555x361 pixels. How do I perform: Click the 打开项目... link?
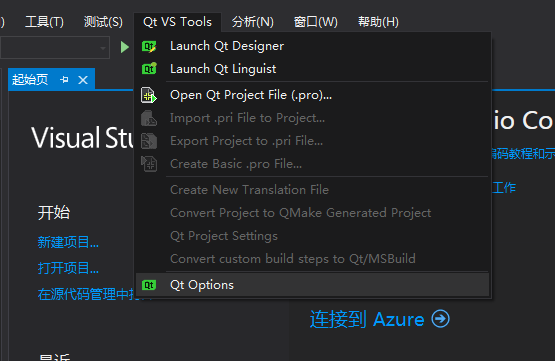coord(68,268)
